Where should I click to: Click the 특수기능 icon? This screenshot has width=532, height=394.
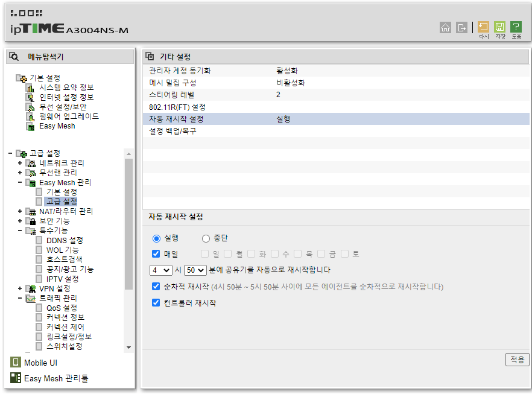(x=31, y=230)
